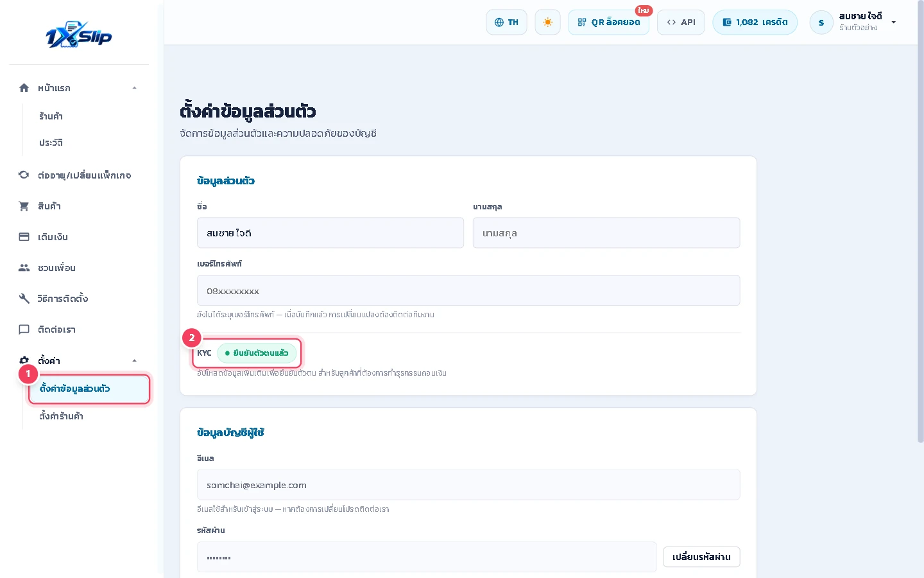Open ตั้งค่าร้านค้า submenu item
The image size is (924, 578).
click(61, 416)
